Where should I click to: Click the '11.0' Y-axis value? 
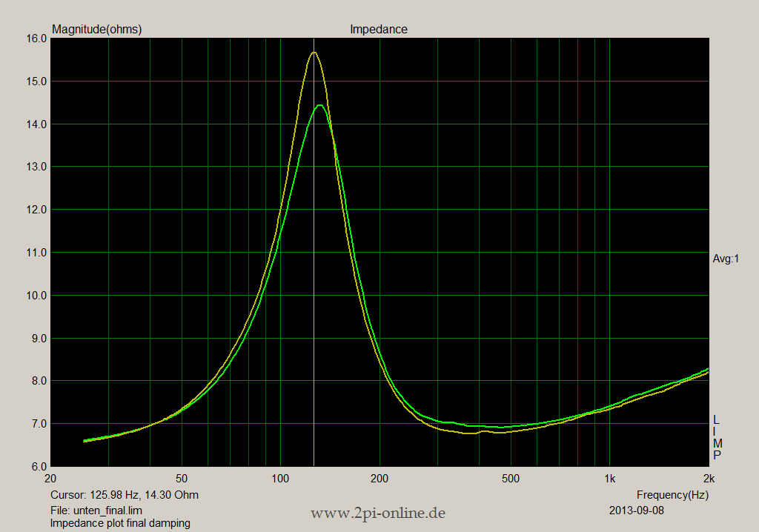(37, 252)
